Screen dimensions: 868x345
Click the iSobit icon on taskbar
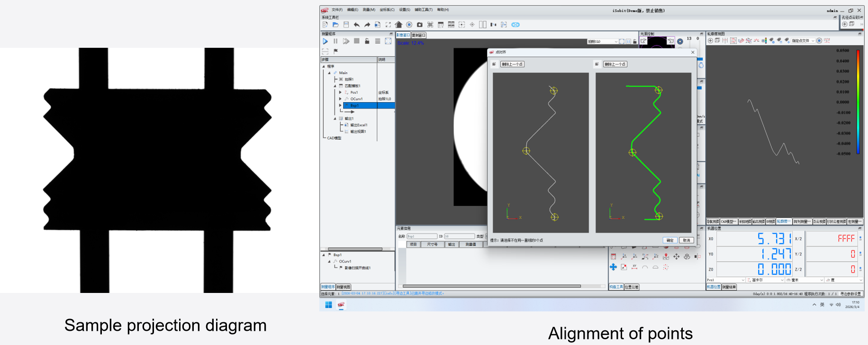click(341, 305)
